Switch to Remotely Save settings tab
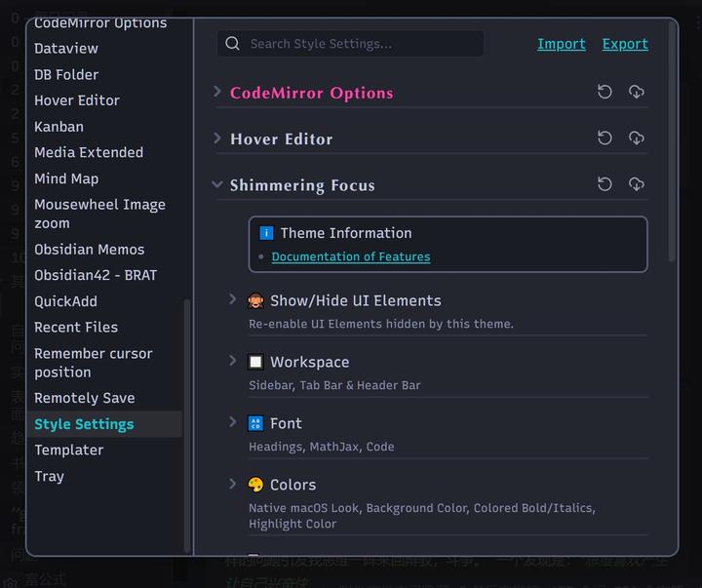This screenshot has width=702, height=588. point(84,398)
